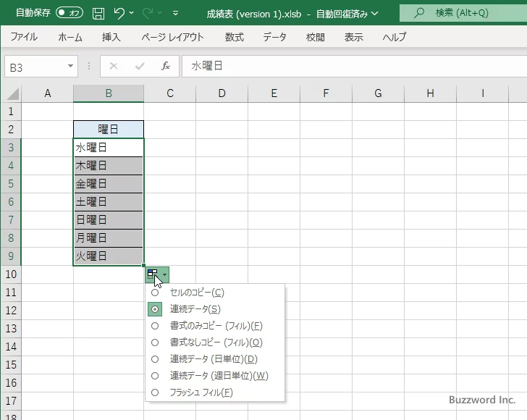Click the formula bar Enter checkmark icon

pyautogui.click(x=140, y=66)
